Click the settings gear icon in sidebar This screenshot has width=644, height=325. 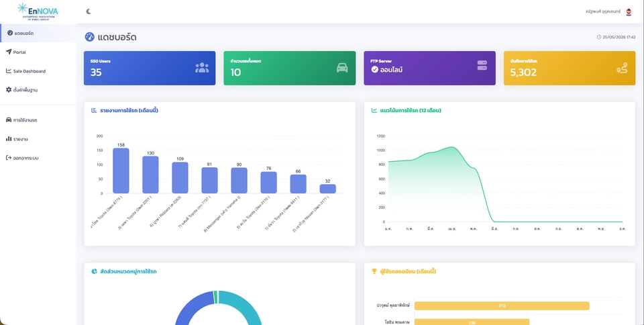(9, 89)
